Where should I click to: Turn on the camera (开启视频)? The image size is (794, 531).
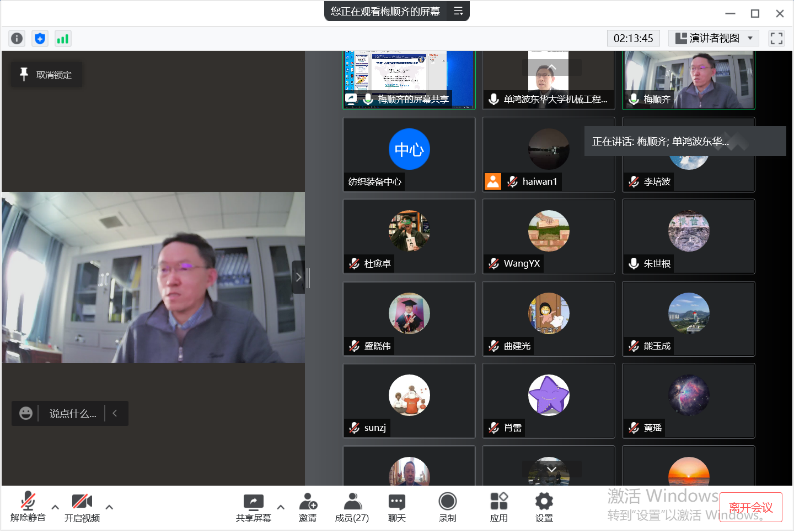click(x=82, y=505)
